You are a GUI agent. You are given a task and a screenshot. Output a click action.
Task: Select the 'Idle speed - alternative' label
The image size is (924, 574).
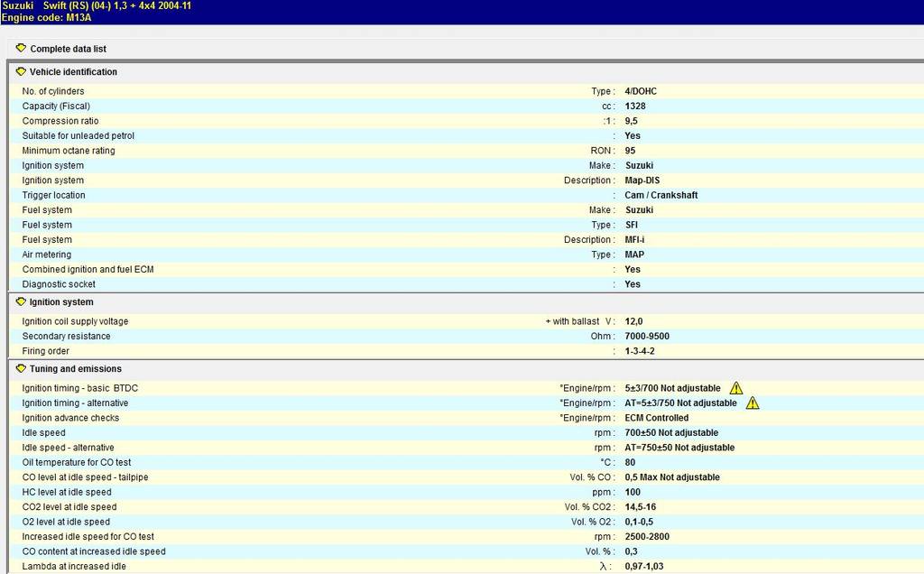(68, 448)
